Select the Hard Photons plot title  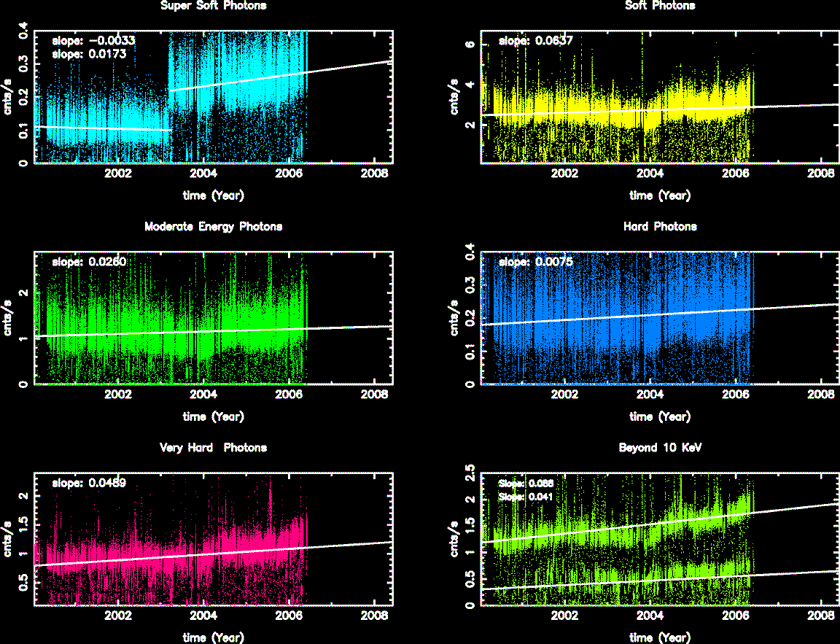(x=660, y=227)
